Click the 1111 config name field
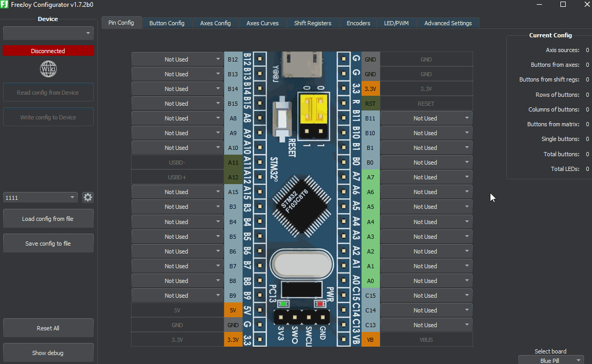Image resolution: width=592 pixels, height=364 pixels. [37, 198]
